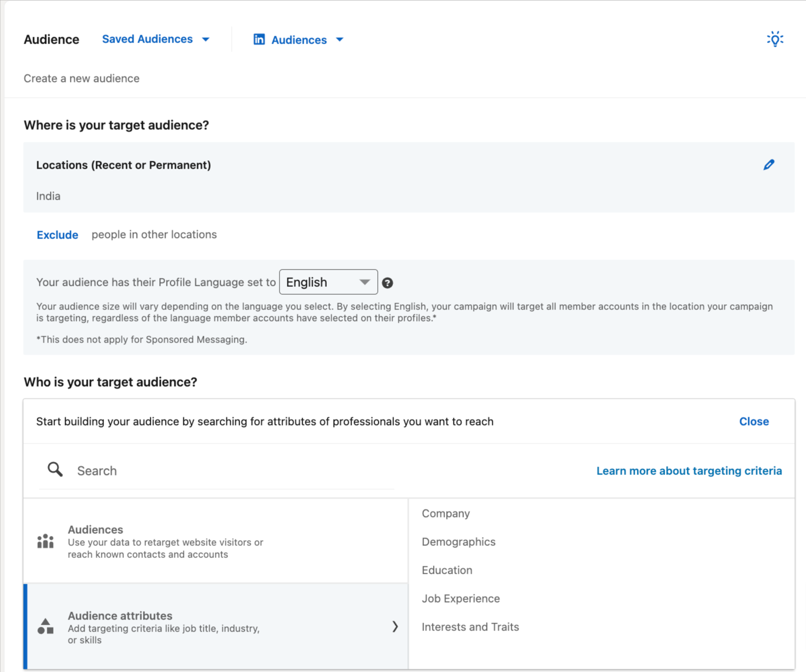The image size is (806, 672).
Task: Click the people group icon for Audiences
Action: tap(46, 541)
